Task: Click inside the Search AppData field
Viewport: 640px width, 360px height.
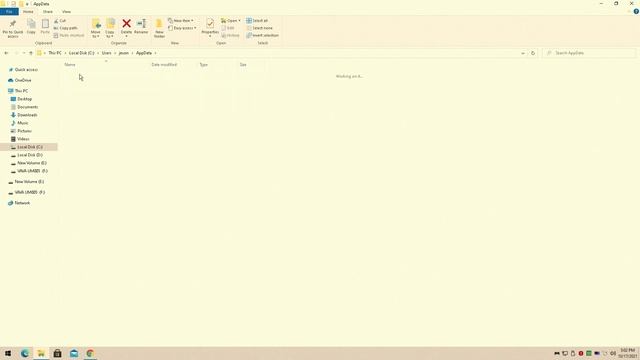Action: (589, 53)
